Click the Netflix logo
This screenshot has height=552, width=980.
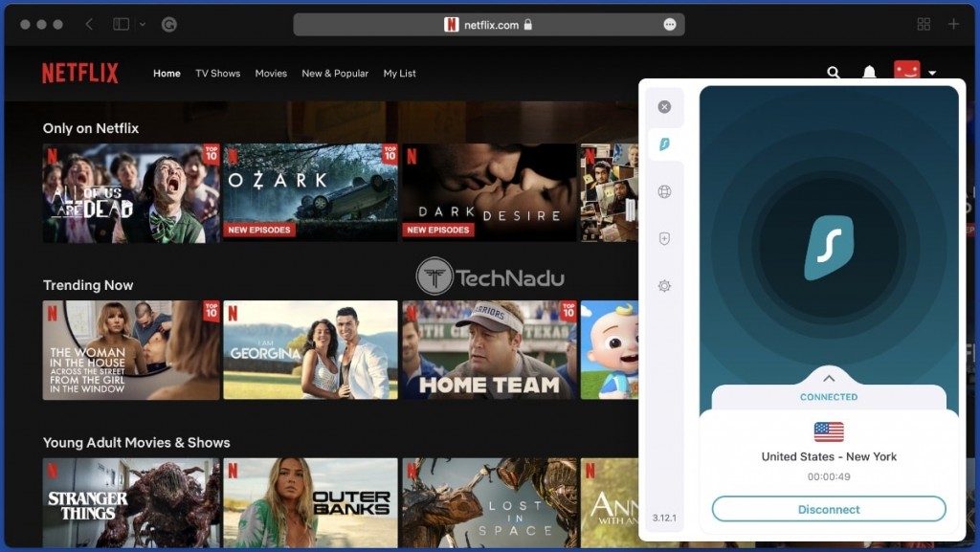[80, 73]
